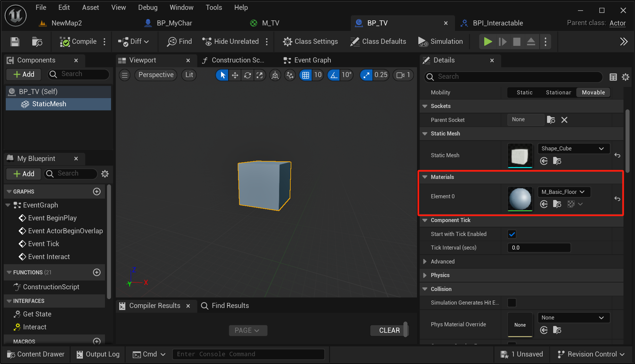Click Tick Interval value field
Image resolution: width=635 pixels, height=364 pixels.
click(x=539, y=248)
